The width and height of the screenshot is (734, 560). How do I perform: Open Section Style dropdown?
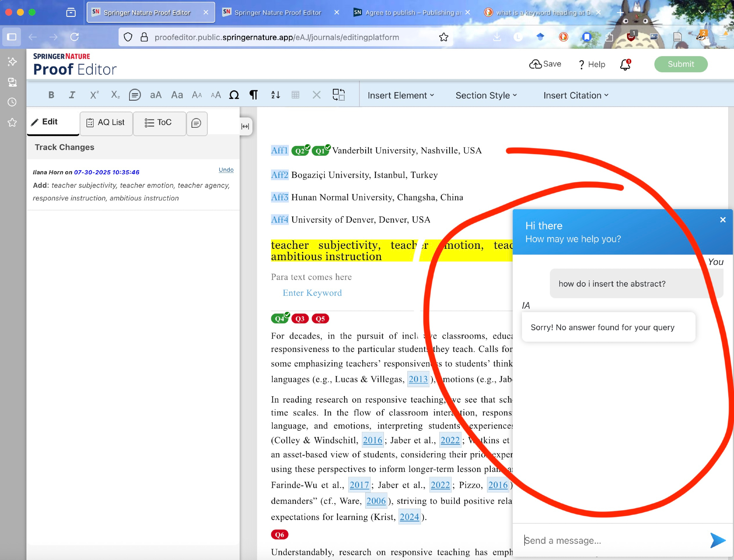(x=486, y=95)
